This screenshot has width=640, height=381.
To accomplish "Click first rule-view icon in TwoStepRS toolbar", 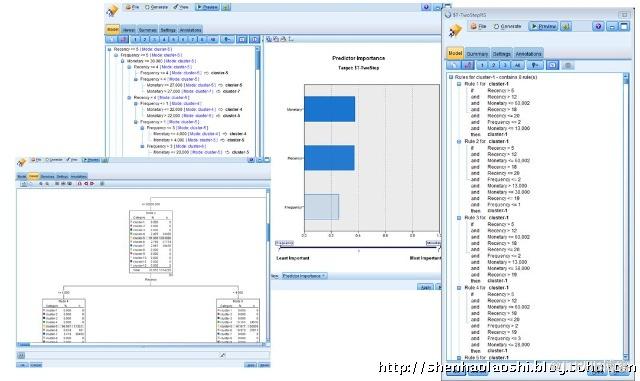I will [x=453, y=65].
